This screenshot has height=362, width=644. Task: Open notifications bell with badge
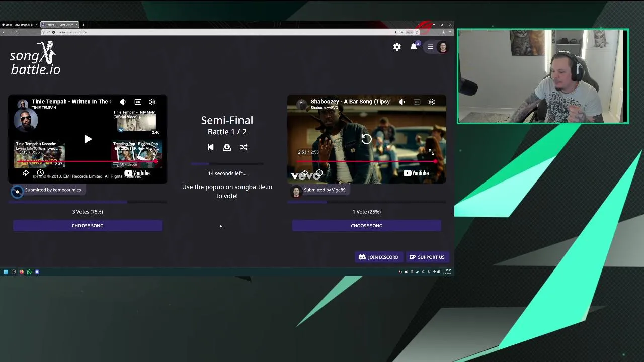[414, 47]
